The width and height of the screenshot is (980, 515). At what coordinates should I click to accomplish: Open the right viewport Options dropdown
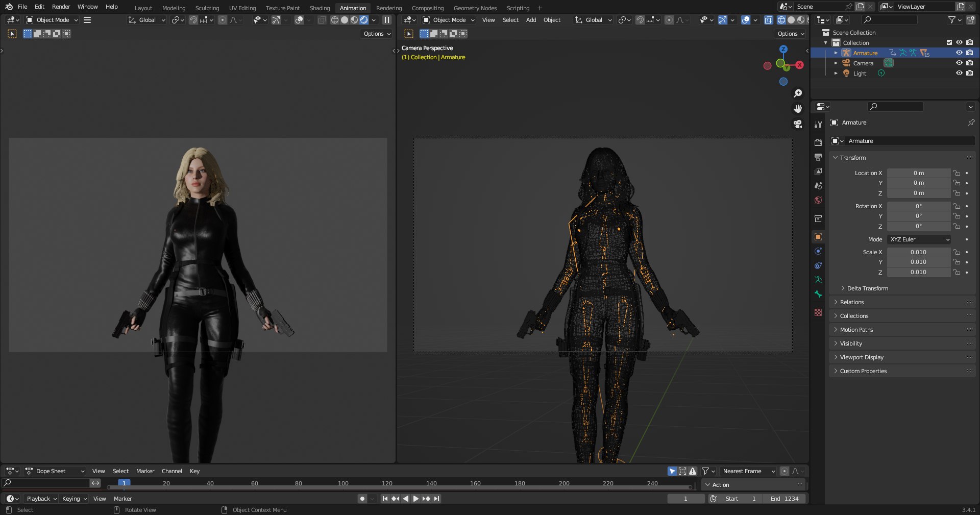[x=791, y=34]
